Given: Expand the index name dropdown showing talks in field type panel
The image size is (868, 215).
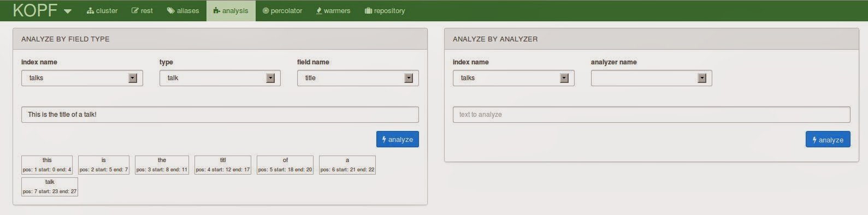Looking at the screenshot, I should 82,78.
